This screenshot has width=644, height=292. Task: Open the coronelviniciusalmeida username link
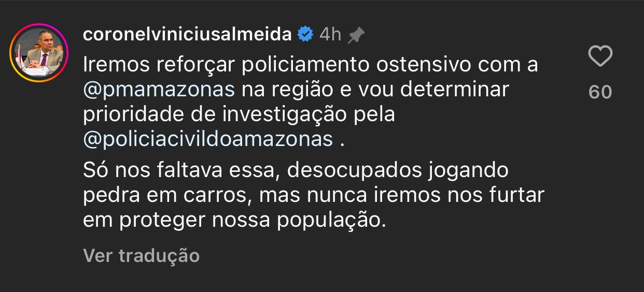[187, 34]
